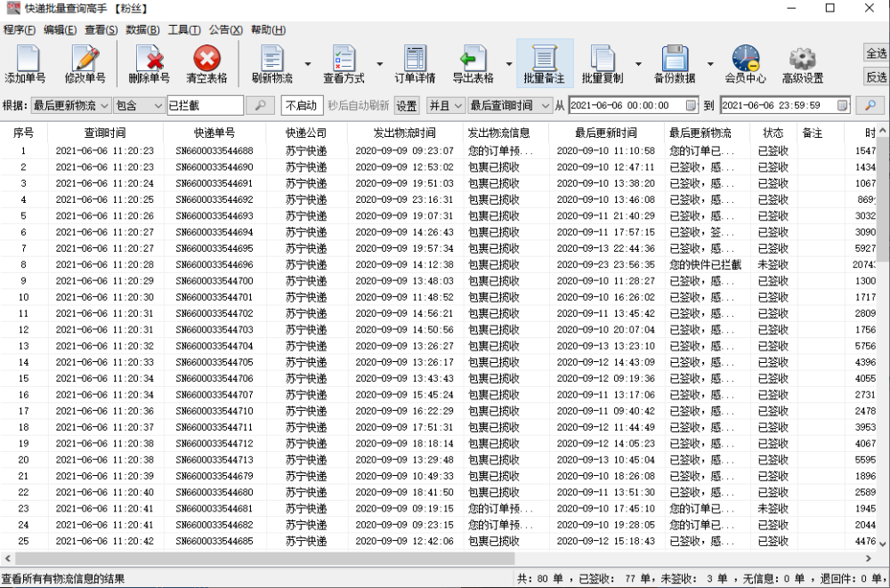This screenshot has width=890, height=588.
Task: Open the 数据(B) menu
Action: point(142,30)
